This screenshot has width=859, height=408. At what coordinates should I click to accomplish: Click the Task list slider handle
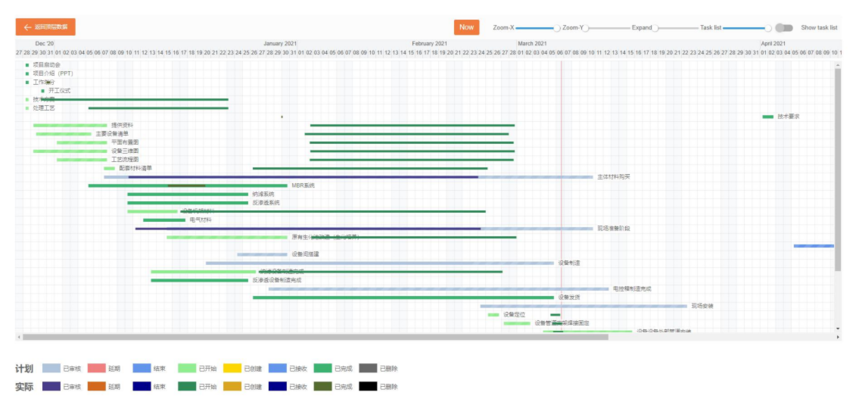(x=768, y=28)
